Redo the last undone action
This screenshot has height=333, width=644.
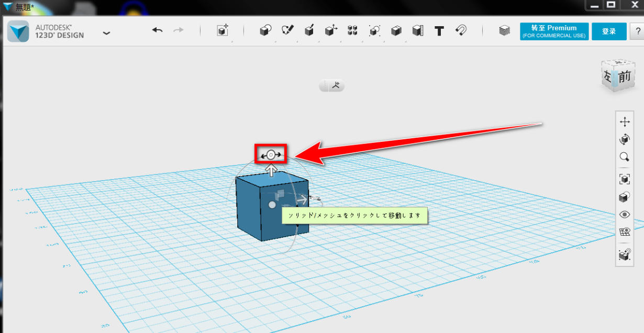click(x=179, y=30)
